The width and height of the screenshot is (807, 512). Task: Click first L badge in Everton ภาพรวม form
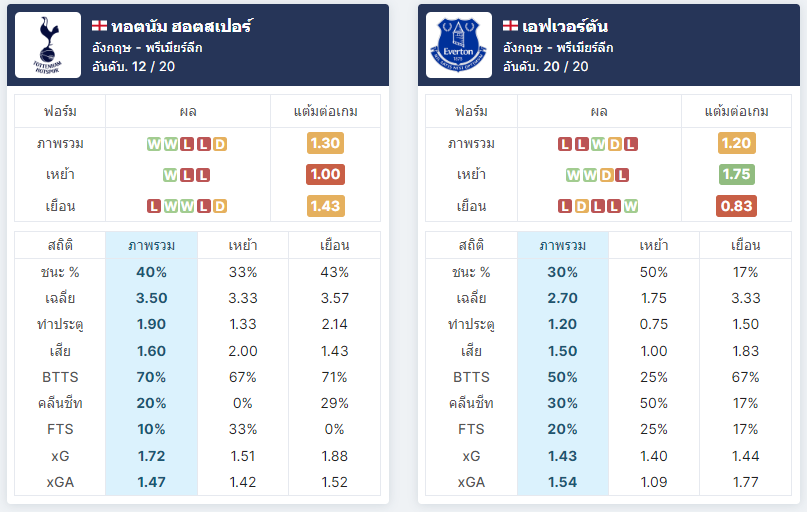point(565,144)
